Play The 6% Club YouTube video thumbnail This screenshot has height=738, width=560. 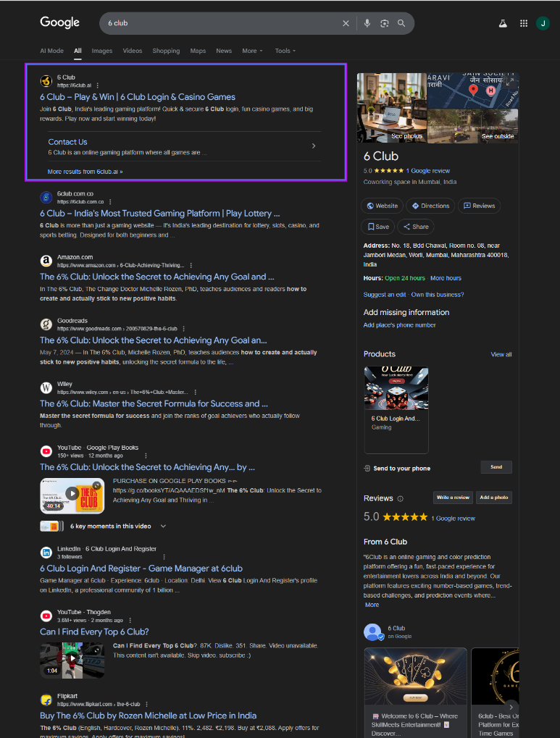pos(72,493)
